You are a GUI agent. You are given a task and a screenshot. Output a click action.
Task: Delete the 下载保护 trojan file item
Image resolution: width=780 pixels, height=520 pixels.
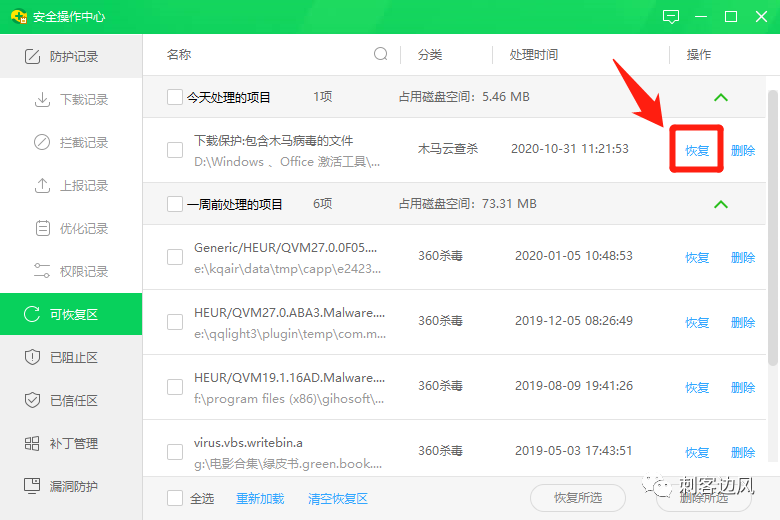(743, 150)
